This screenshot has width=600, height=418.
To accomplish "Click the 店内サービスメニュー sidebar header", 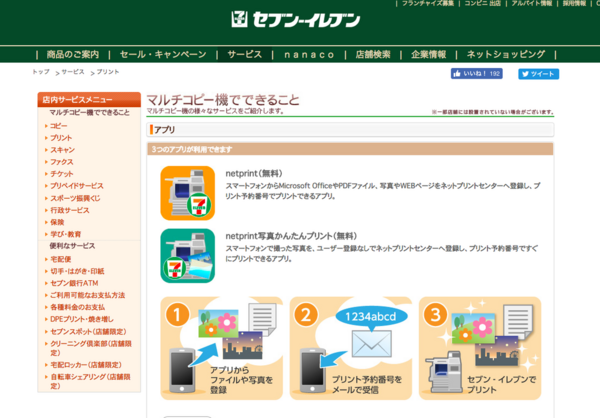I will click(x=89, y=100).
